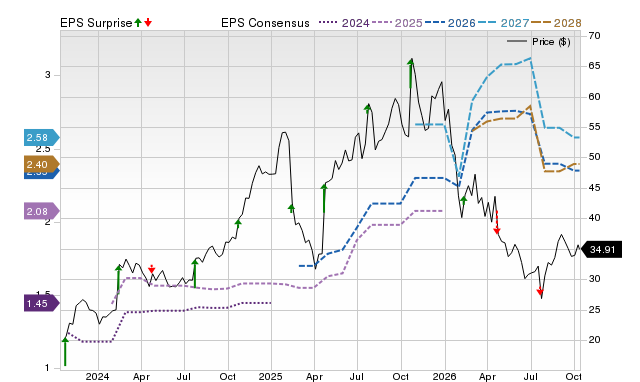Click the 3 EPS axis label
640x382 pixels.
[48, 75]
